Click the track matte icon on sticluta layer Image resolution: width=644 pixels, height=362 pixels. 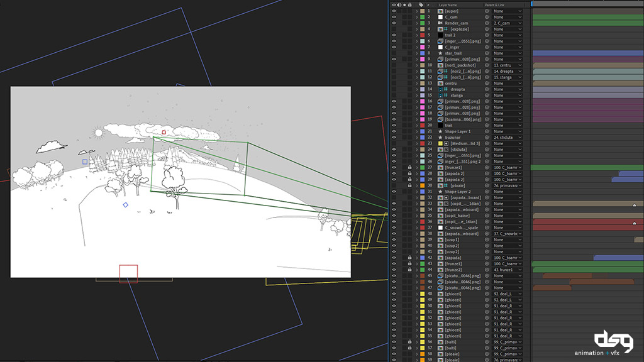pos(446,150)
